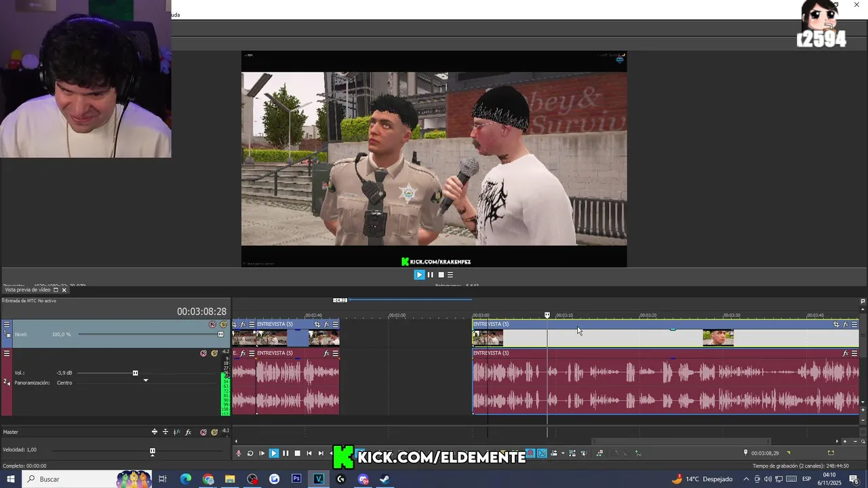
Task: Mute audio track 2
Action: [x=203, y=353]
